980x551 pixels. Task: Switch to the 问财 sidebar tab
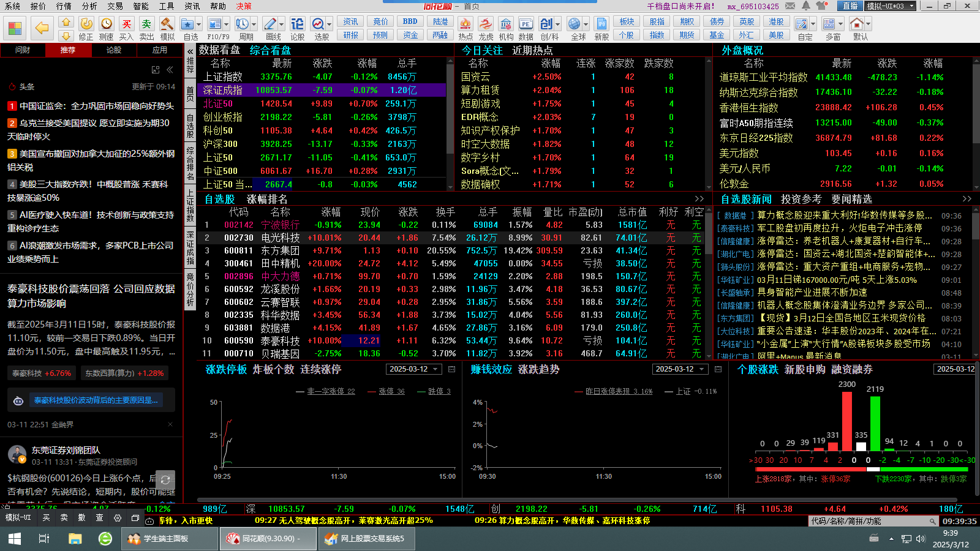point(23,50)
